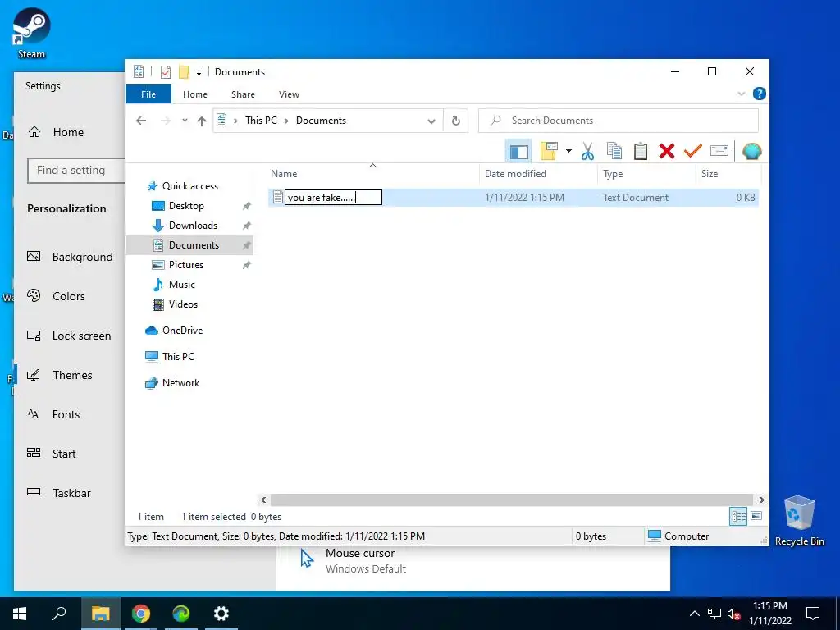Open the Recycle Bin desktop icon
Screen dimensions: 840x630
click(x=799, y=521)
